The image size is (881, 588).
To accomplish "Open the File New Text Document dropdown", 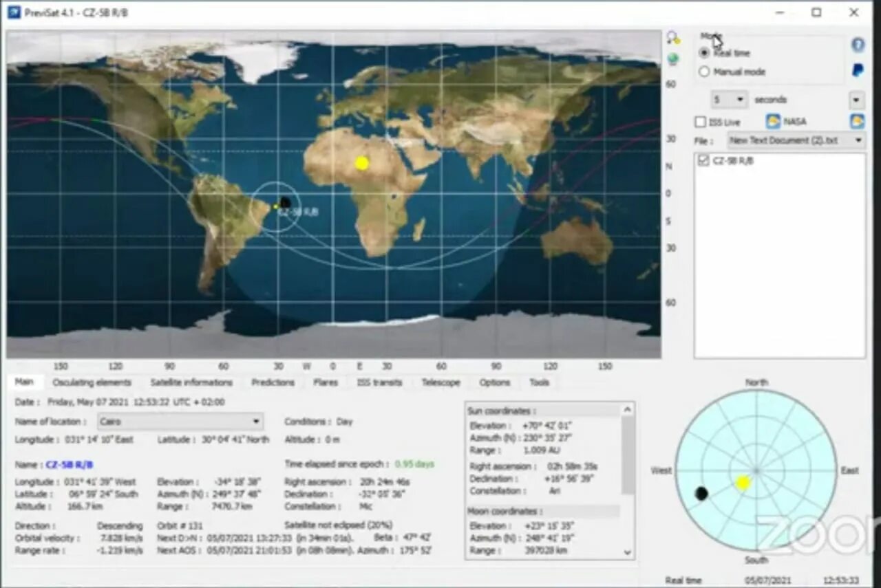I will (796, 140).
